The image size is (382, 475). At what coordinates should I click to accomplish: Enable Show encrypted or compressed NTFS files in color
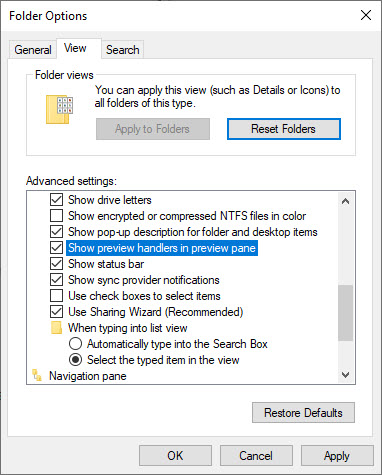point(56,216)
